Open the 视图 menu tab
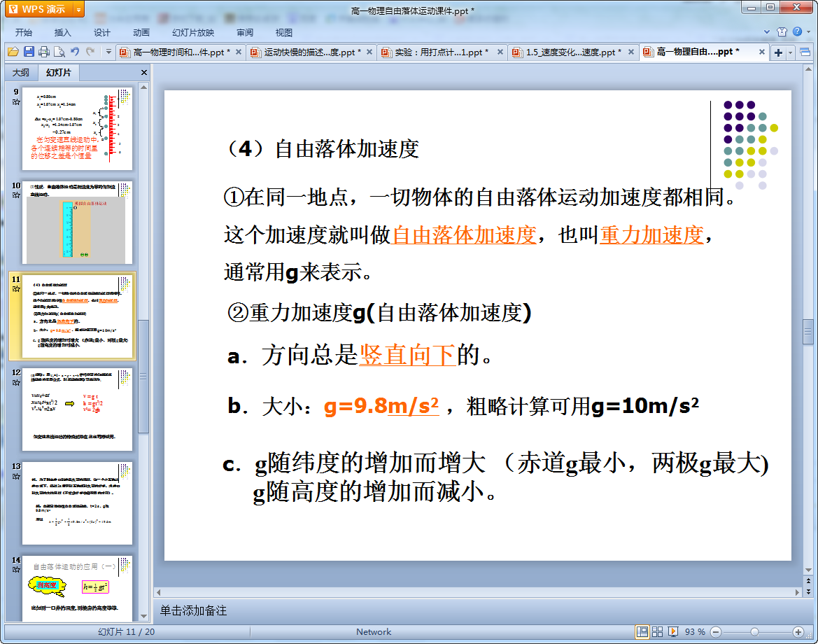This screenshot has height=644, width=818. point(284,32)
